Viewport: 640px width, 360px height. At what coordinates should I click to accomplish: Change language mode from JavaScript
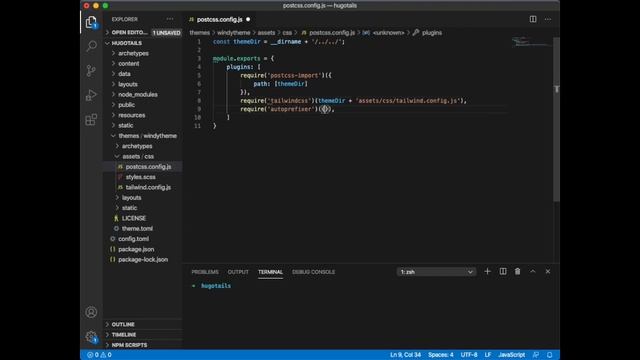[x=511, y=355]
